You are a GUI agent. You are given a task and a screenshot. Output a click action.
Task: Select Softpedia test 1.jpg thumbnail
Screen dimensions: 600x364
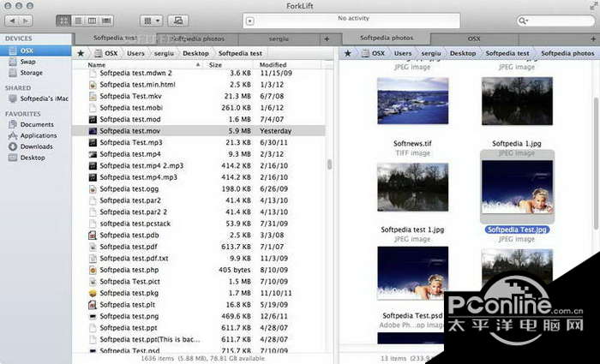pyautogui.click(x=412, y=188)
